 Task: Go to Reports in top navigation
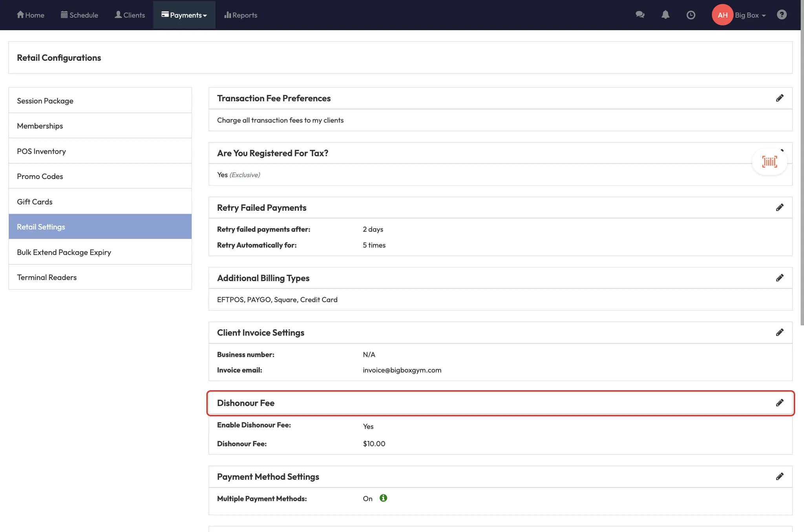point(241,15)
